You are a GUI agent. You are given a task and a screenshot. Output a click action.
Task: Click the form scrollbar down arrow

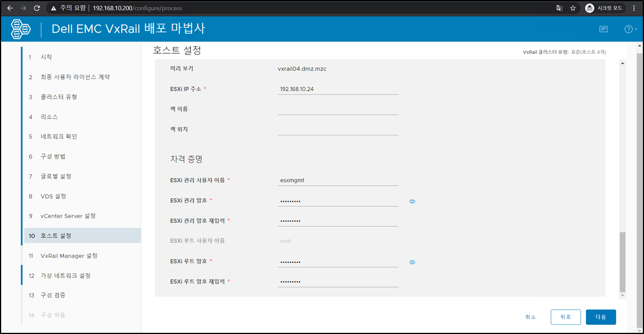(623, 296)
